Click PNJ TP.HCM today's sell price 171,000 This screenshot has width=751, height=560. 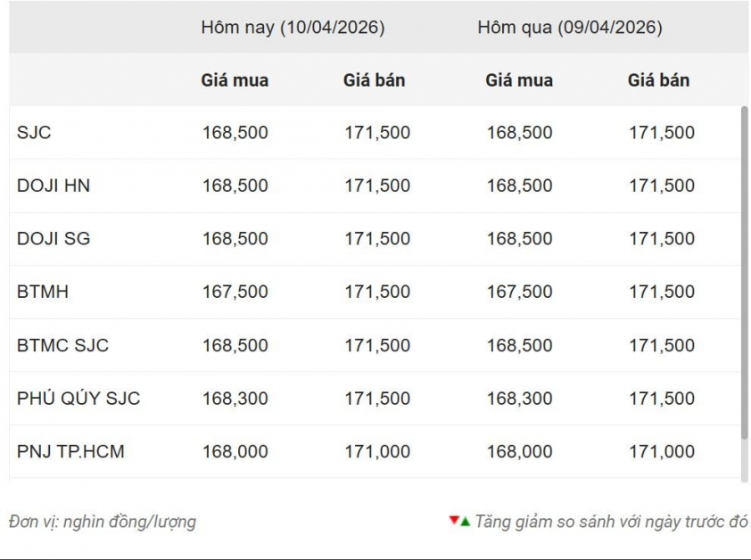[377, 451]
